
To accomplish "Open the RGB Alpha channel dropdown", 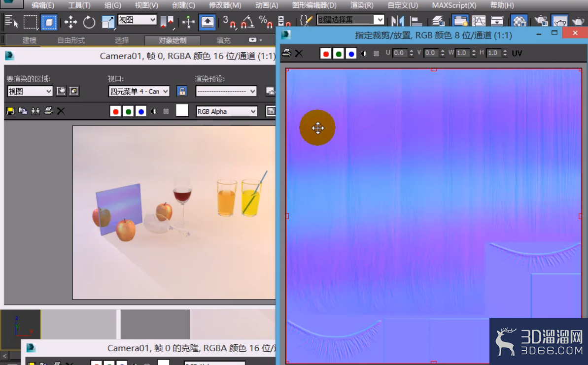I will tap(227, 111).
